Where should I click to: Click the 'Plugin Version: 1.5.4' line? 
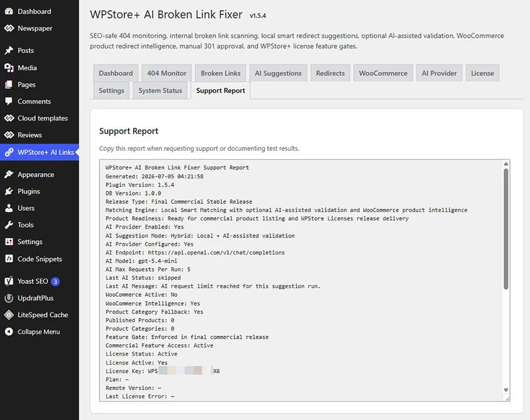click(x=140, y=185)
